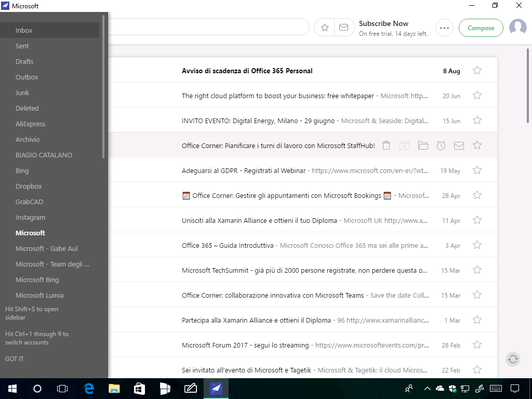The width and height of the screenshot is (532, 399).
Task: Show hidden system tray icons chevron
Action: coord(428,389)
